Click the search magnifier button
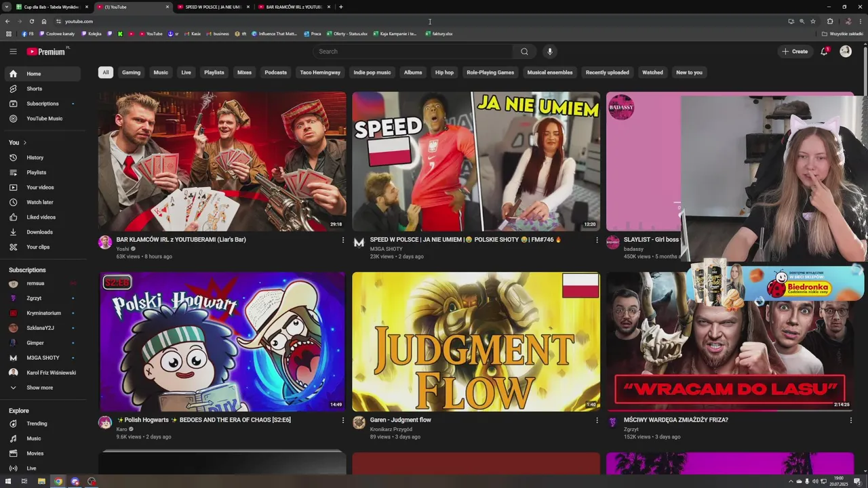The height and width of the screenshot is (488, 868). (524, 52)
